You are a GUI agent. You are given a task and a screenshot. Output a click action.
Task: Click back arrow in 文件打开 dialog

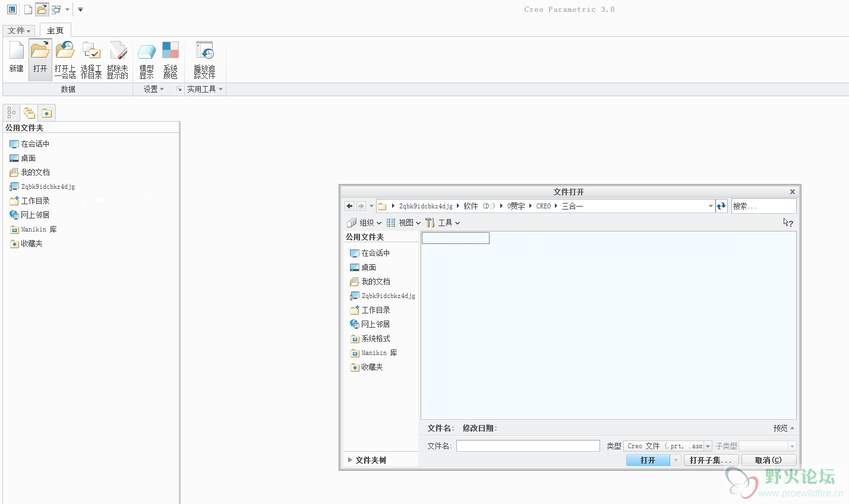pyautogui.click(x=349, y=206)
